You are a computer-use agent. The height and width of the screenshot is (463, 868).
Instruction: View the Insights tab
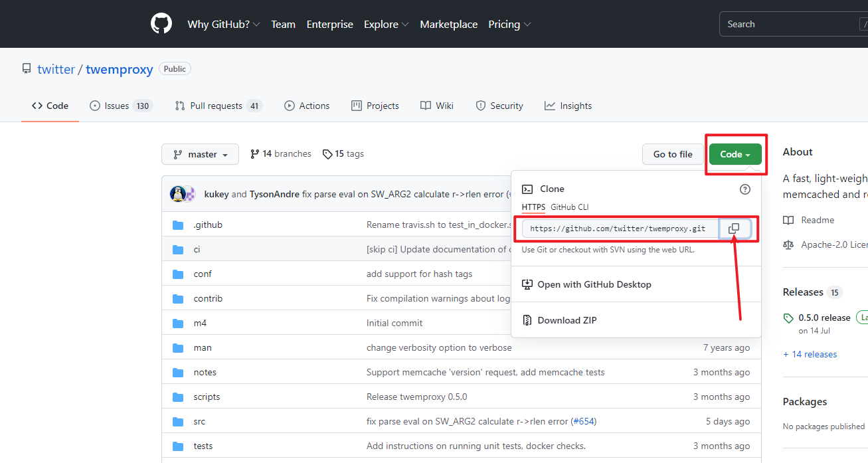[568, 106]
